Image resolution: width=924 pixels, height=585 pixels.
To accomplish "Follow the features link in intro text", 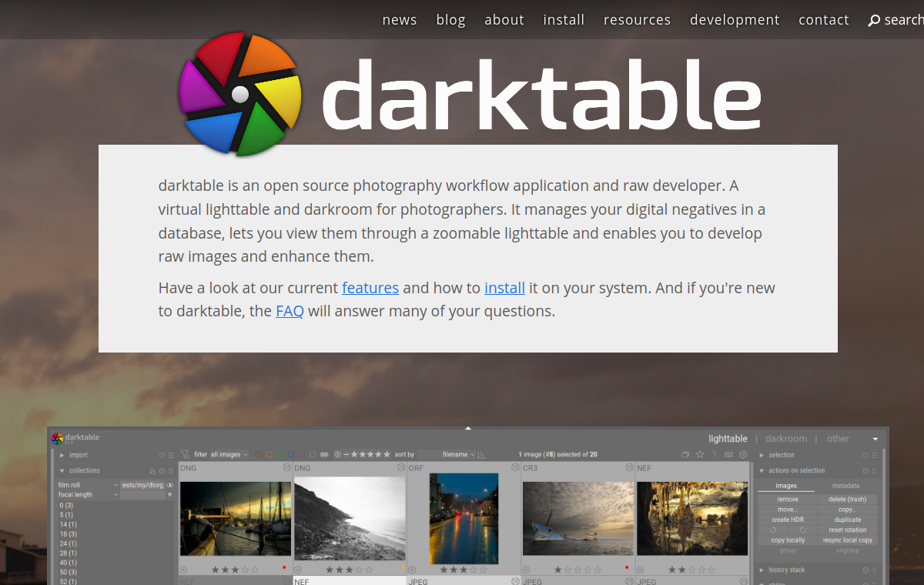I will (370, 288).
